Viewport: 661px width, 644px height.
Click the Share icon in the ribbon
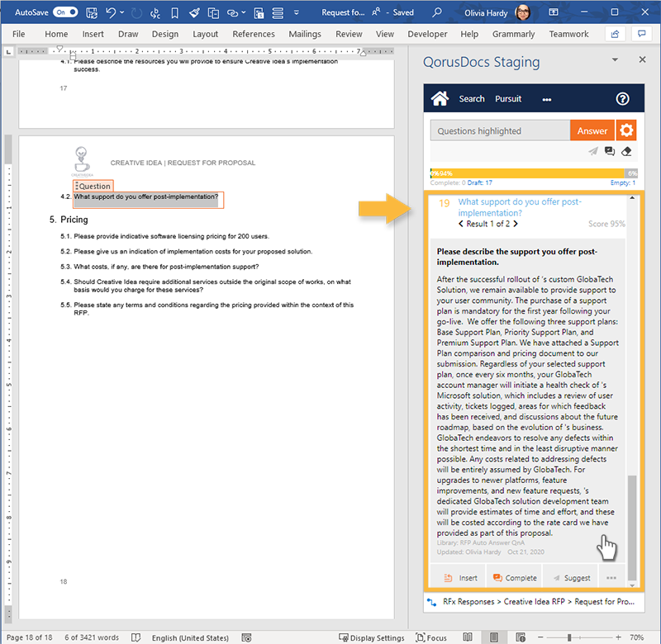pyautogui.click(x=615, y=34)
